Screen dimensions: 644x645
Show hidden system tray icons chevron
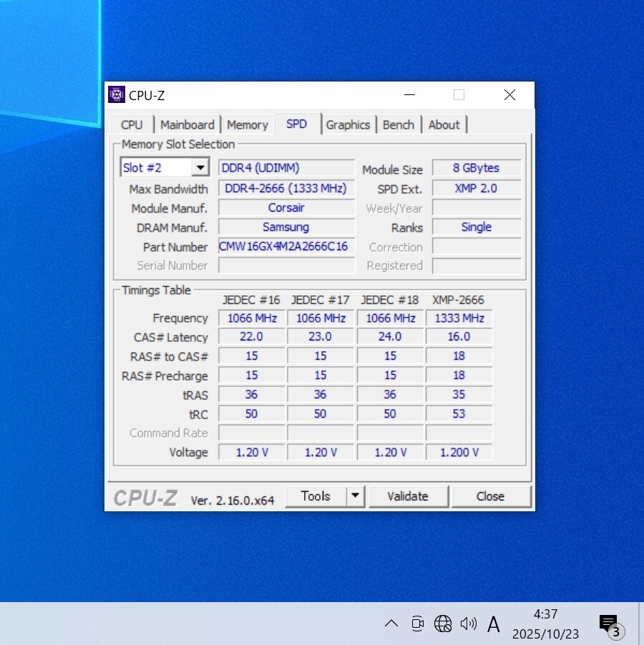(391, 624)
